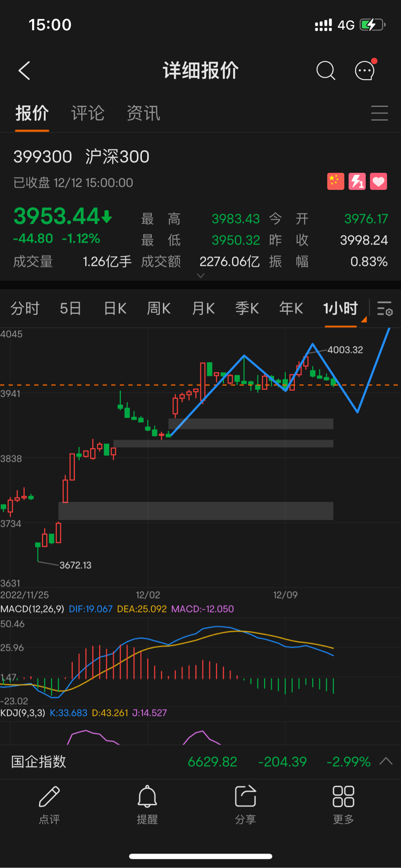The image size is (401, 868).
Task: Tap the China flag market icon
Action: click(336, 182)
